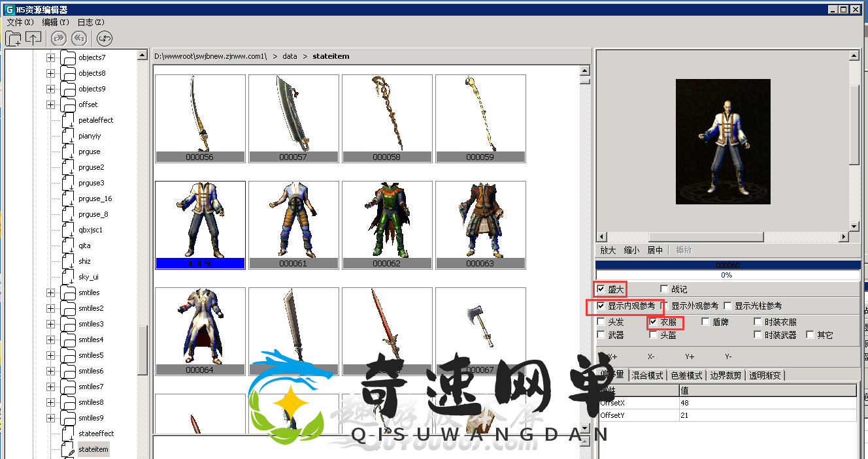
Task: Open the 文件 menu
Action: pyautogui.click(x=20, y=22)
